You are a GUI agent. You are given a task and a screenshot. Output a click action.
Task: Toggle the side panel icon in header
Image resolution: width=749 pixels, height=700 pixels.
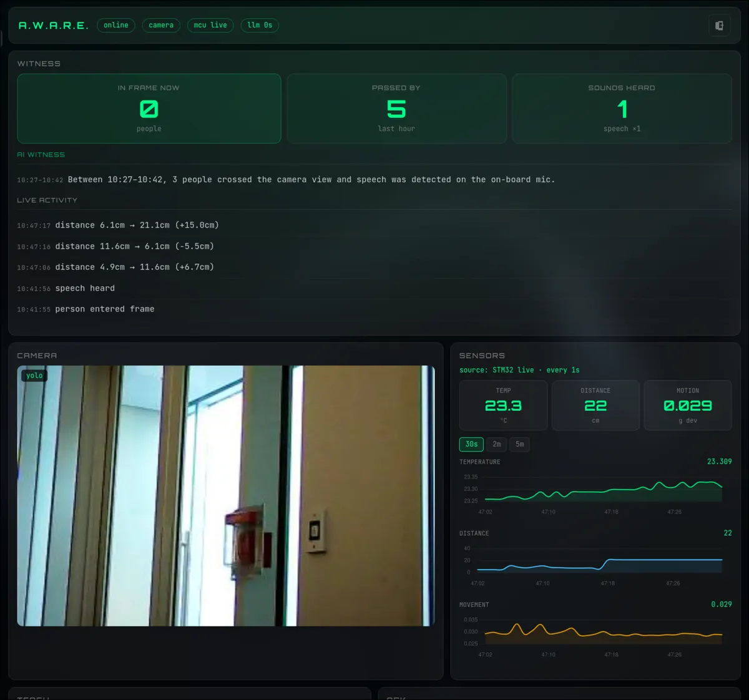point(719,26)
